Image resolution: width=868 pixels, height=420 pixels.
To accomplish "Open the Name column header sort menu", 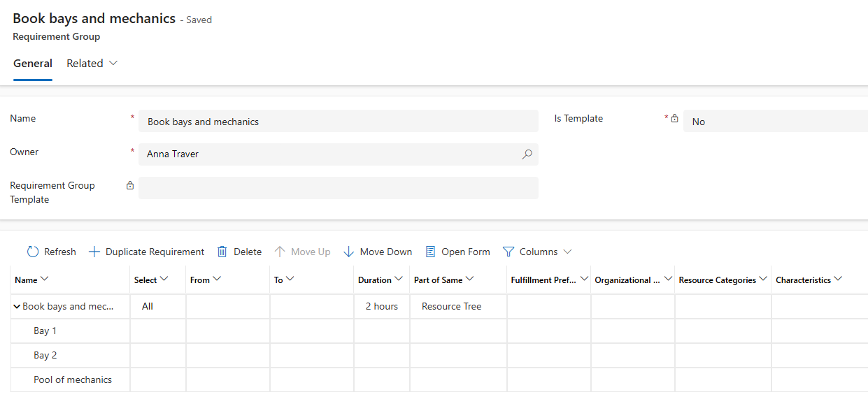I will point(45,280).
